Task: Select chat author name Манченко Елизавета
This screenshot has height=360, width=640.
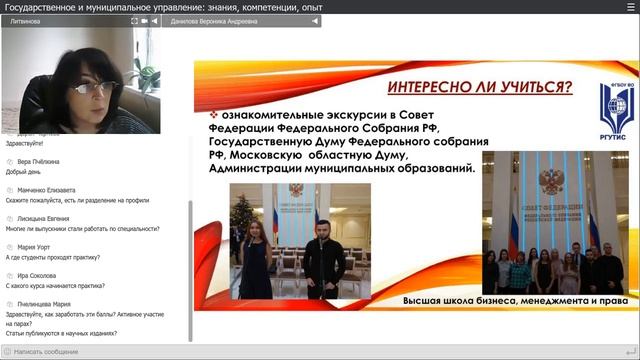Action: click(46, 191)
